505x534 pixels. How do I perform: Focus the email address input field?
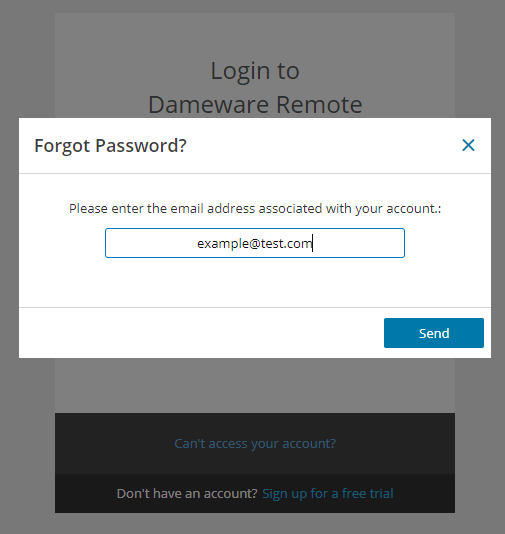coord(255,243)
